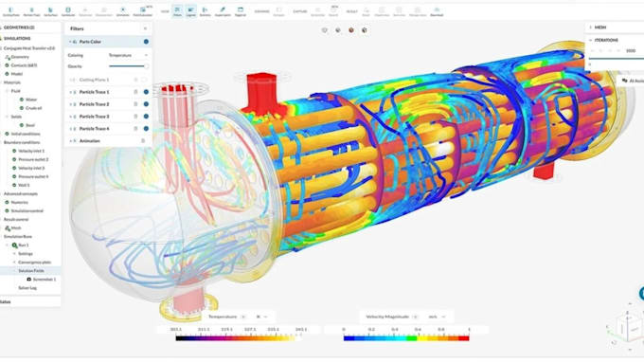Select Velocity inlet 1 boundary condition

31,151
